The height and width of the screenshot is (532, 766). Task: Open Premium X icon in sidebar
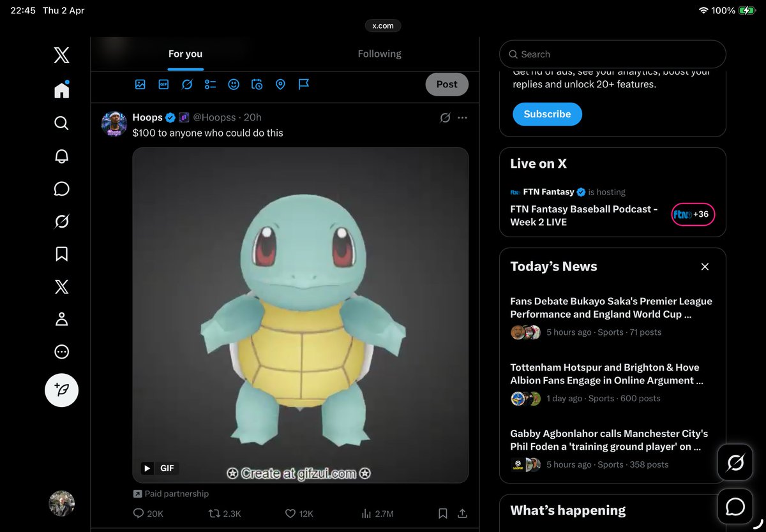(61, 286)
